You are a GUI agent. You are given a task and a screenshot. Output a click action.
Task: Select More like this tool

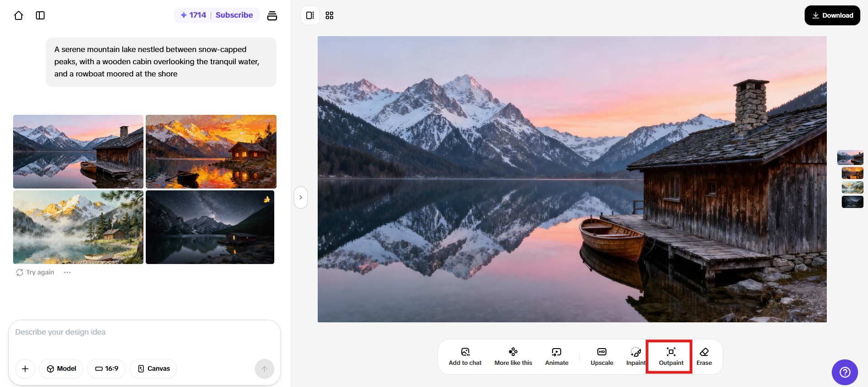click(513, 357)
